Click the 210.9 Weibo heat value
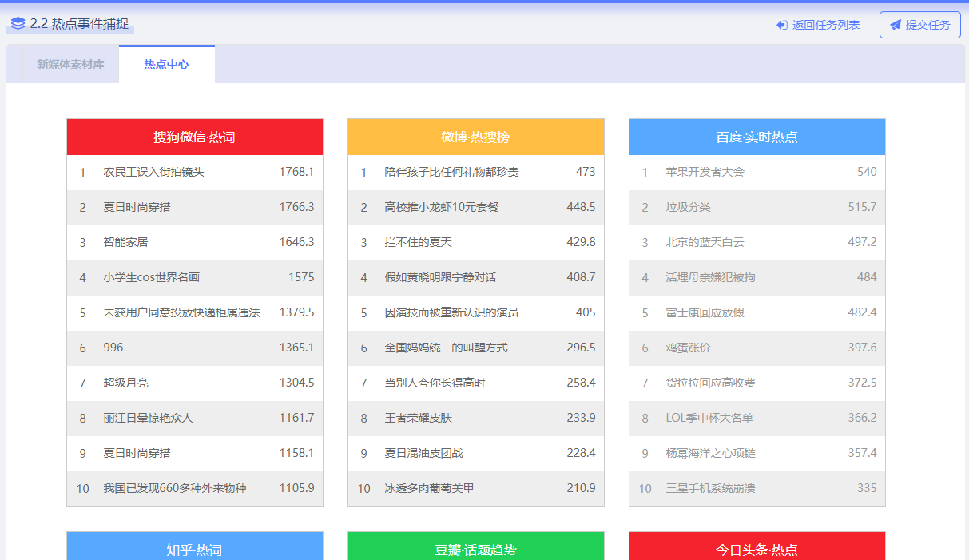Viewport: 969px width, 560px height. (581, 488)
